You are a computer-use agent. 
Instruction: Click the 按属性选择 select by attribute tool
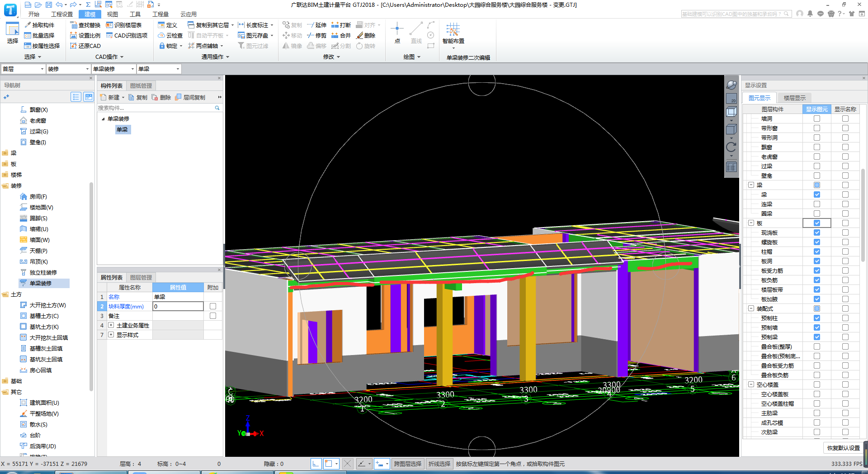[x=42, y=46]
